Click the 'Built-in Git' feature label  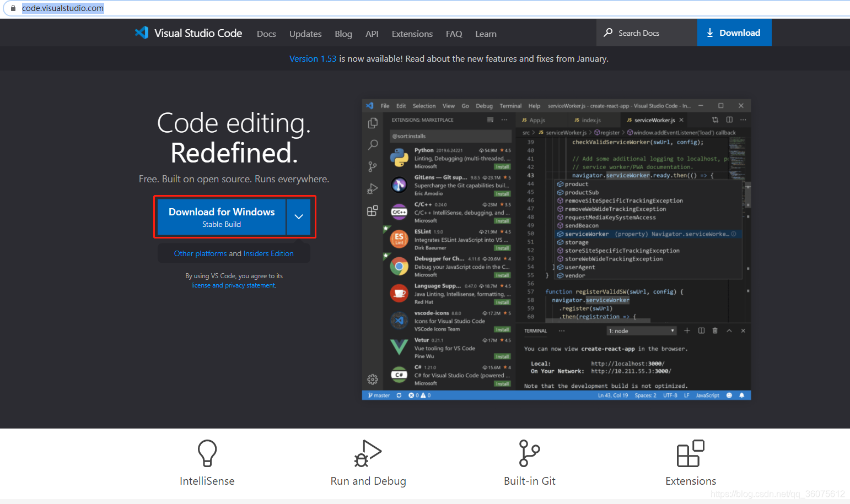tap(530, 481)
